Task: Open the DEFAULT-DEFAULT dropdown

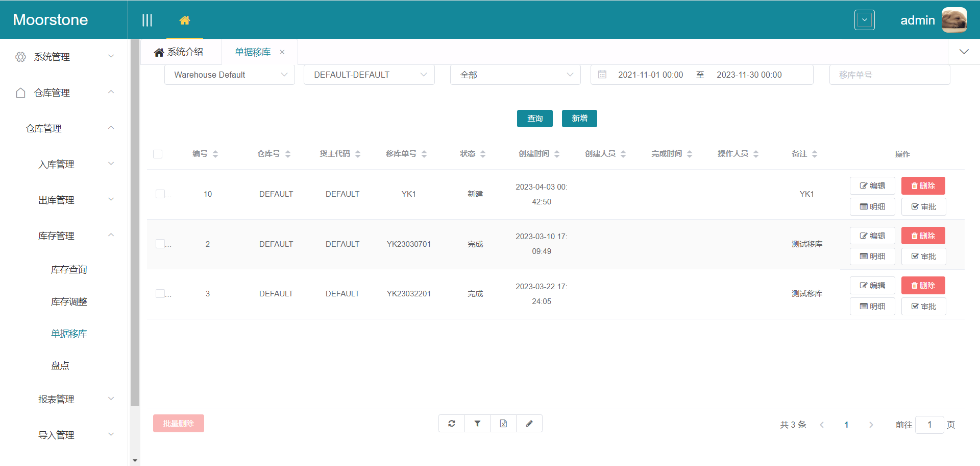Action: click(369, 75)
